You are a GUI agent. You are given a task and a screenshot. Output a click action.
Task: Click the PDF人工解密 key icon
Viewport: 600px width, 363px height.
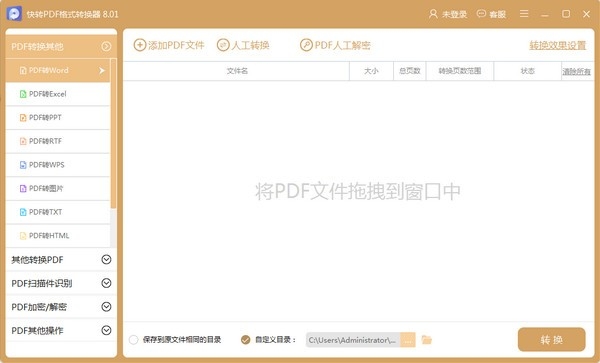pos(306,45)
